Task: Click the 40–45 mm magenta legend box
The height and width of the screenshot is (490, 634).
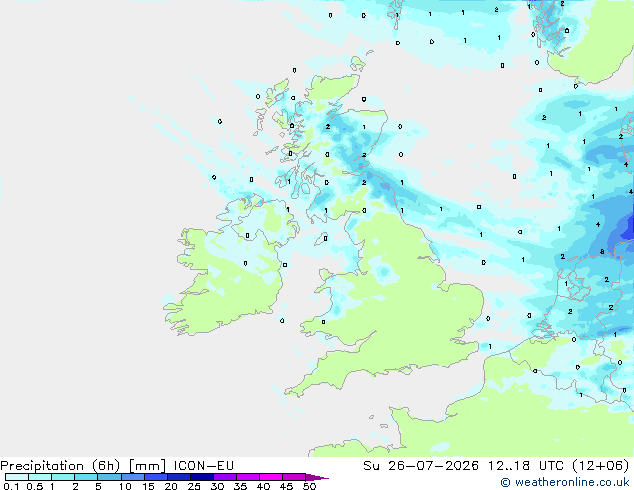Action: [x=271, y=477]
